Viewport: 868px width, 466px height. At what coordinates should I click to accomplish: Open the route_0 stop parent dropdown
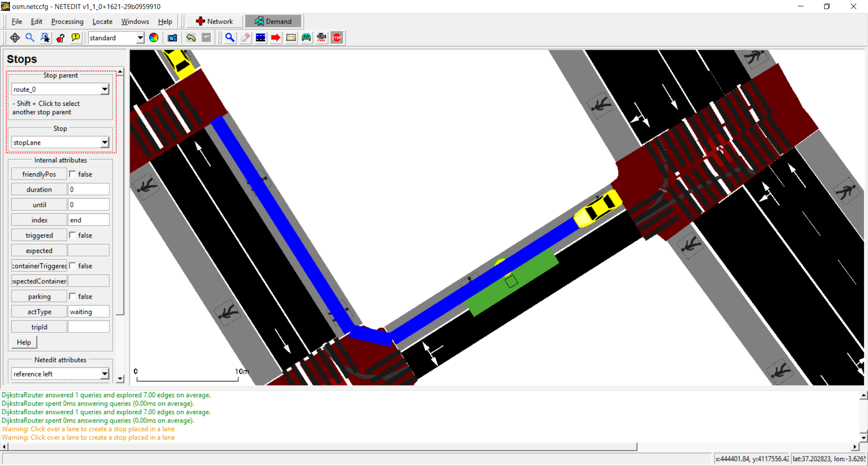[105, 90]
